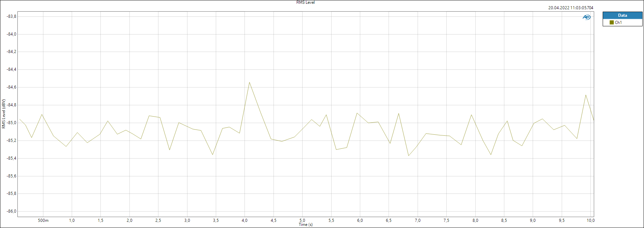
Task: Click the RMS Level graph title
Action: pyautogui.click(x=306, y=2)
